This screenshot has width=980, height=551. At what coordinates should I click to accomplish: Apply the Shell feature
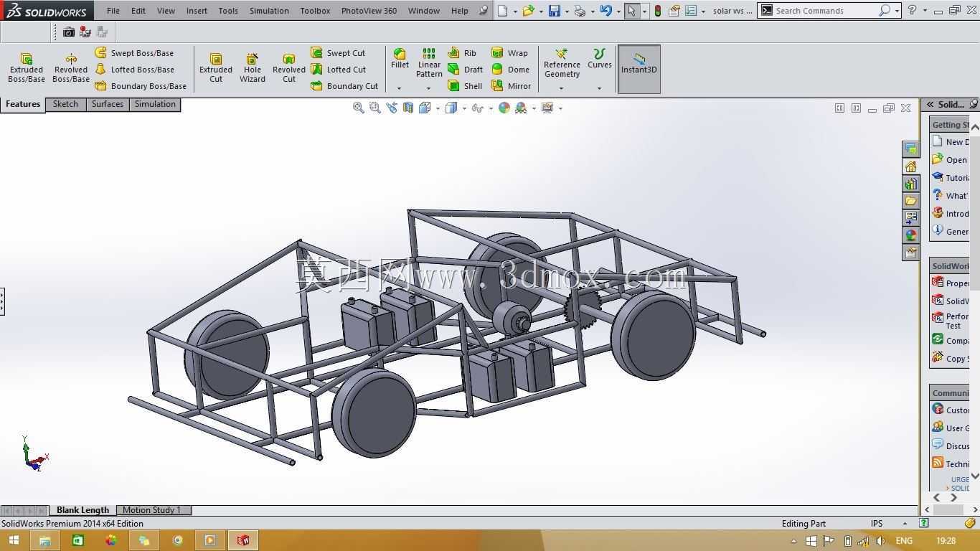465,86
